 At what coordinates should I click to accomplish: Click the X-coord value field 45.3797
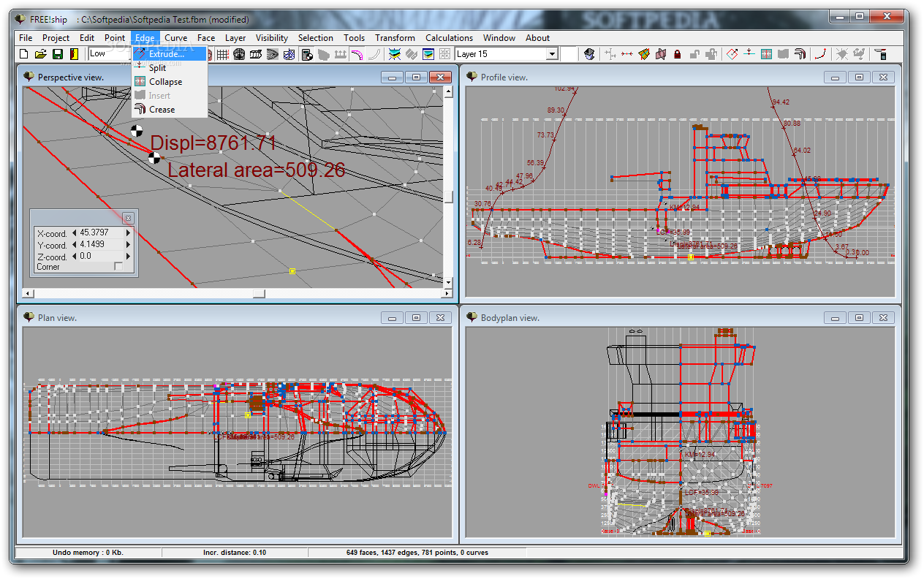pos(101,232)
